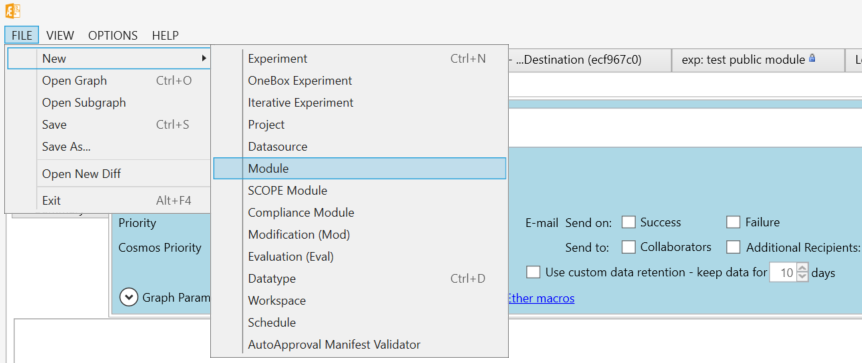Create a new Workspace

360,300
